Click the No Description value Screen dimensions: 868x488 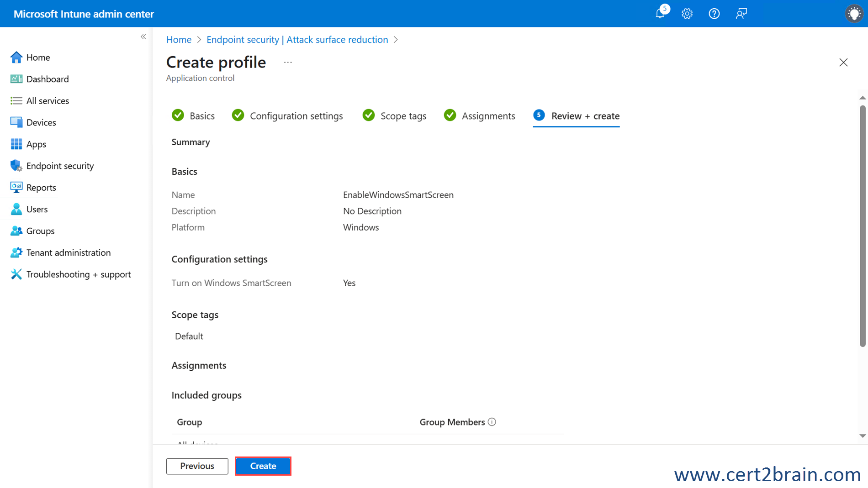372,211
